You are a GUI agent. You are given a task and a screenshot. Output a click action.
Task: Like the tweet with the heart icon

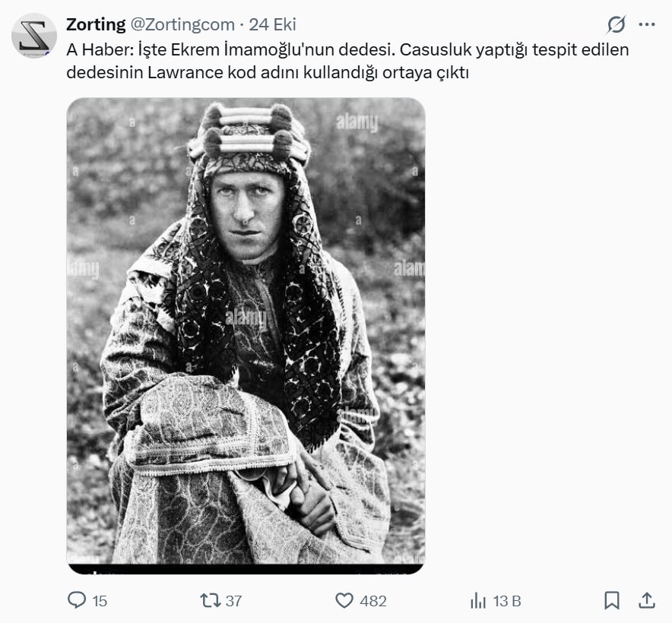point(344,600)
